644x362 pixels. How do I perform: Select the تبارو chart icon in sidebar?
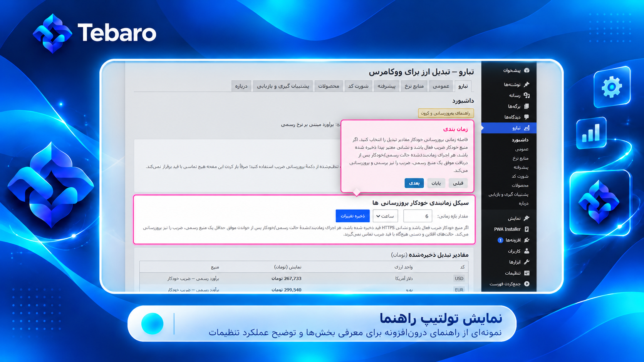[527, 128]
